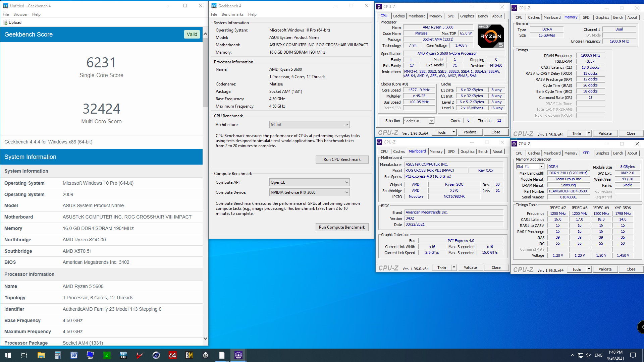Select the SPD tab in CPU-Z Mainboard window

click(x=451, y=152)
